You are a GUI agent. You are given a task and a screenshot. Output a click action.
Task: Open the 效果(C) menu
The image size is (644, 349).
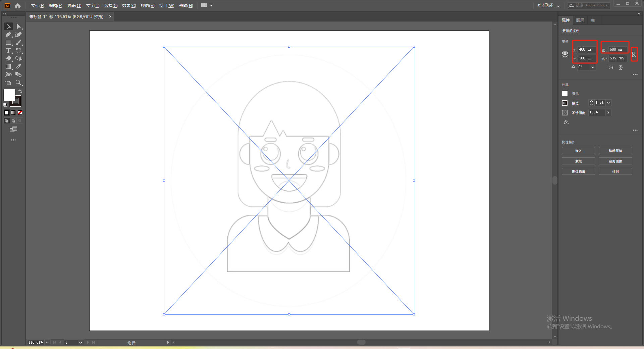(x=129, y=6)
